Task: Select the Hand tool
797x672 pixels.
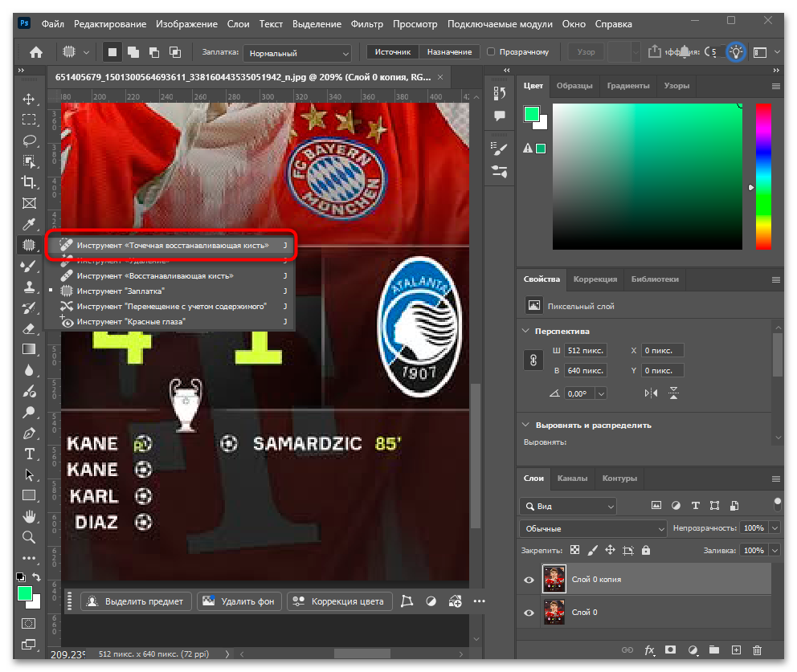Action: 29,516
